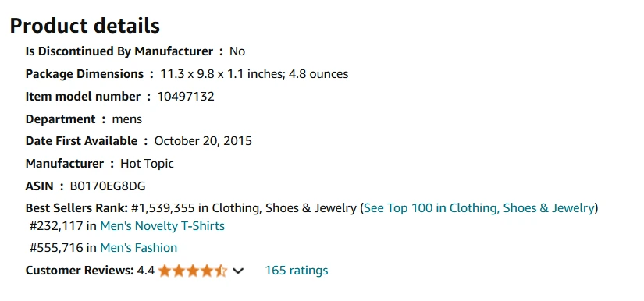Visit the Men's Fashion category link
The width and height of the screenshot is (644, 301).
click(138, 248)
